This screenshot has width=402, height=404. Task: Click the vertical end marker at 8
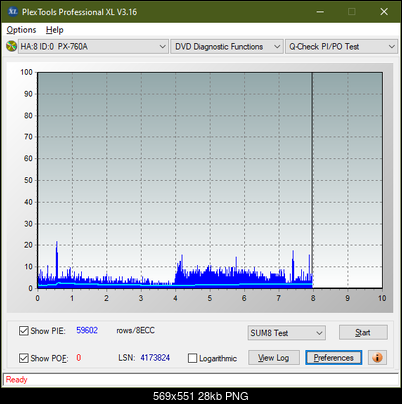pyautogui.click(x=312, y=180)
